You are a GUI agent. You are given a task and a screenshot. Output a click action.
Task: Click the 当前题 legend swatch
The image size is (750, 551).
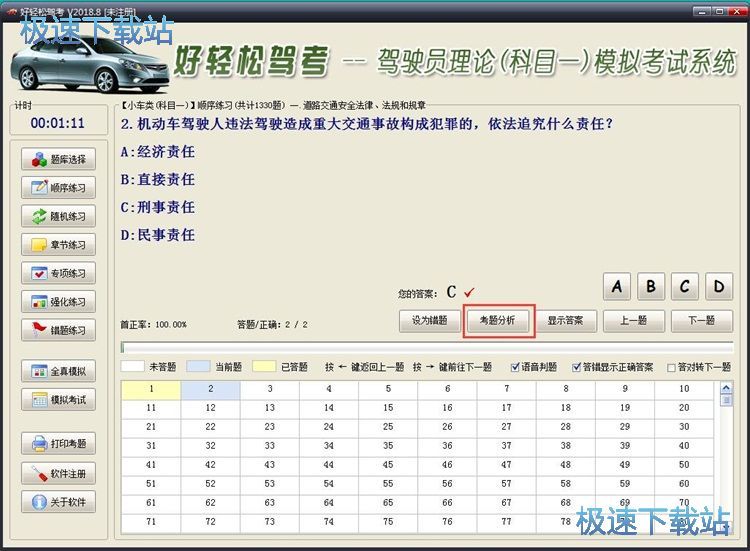[199, 367]
